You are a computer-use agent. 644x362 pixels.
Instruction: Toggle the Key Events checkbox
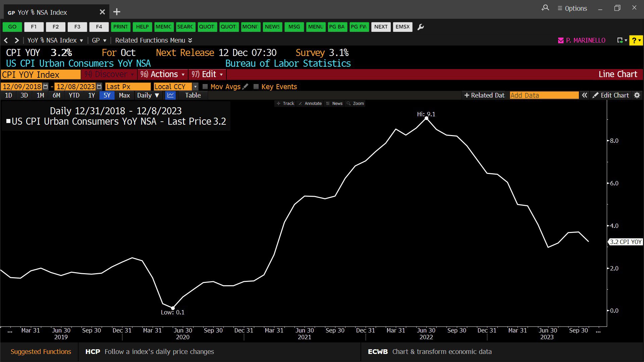pyautogui.click(x=256, y=86)
